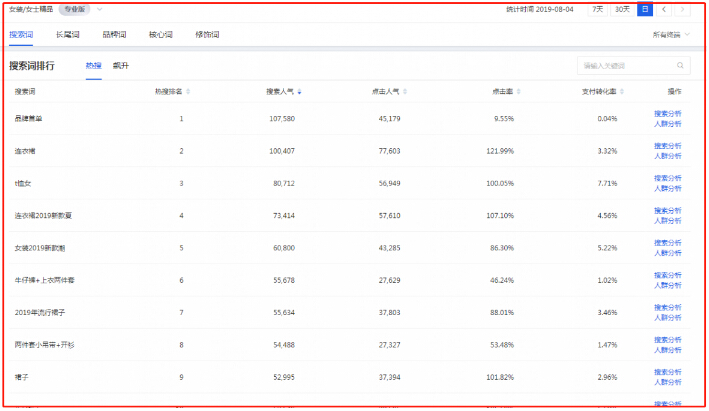
Task: Open 搜索分析 for 连衣裙 row
Action: pos(668,146)
